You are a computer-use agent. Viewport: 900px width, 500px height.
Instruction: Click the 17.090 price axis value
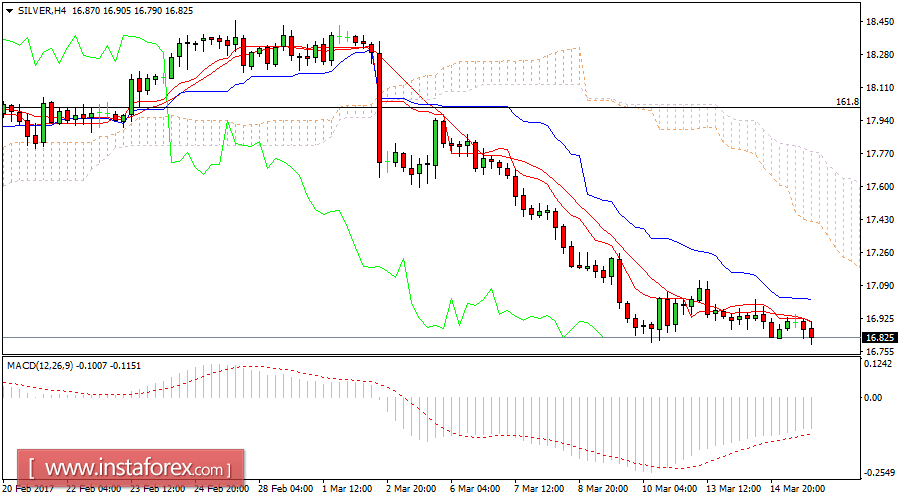[879, 285]
